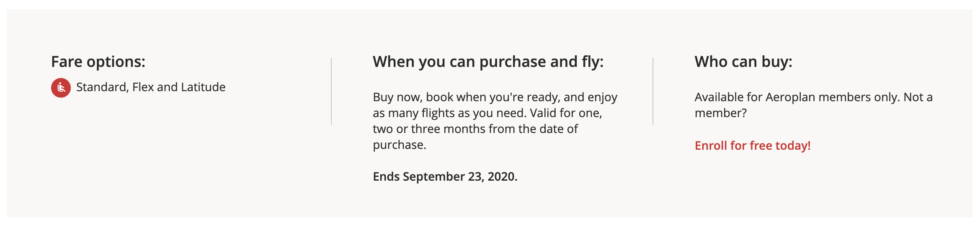The width and height of the screenshot is (980, 225).
Task: Select the "Standard, Flex and Latitude" text
Action: pos(151,87)
